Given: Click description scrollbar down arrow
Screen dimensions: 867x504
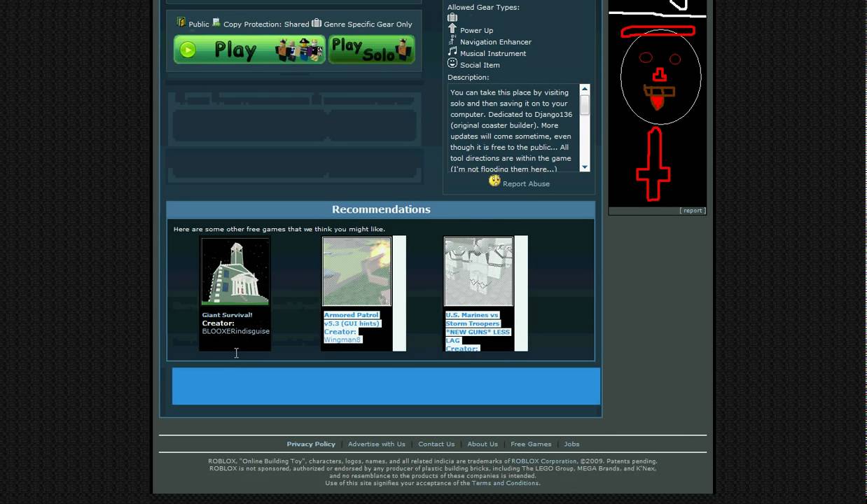Looking at the screenshot, I should 585,167.
